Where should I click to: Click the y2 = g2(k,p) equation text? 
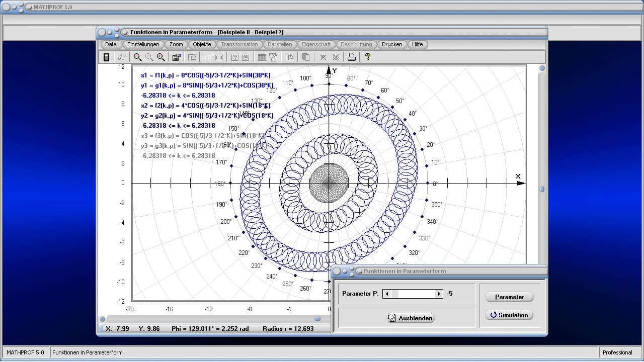207,116
